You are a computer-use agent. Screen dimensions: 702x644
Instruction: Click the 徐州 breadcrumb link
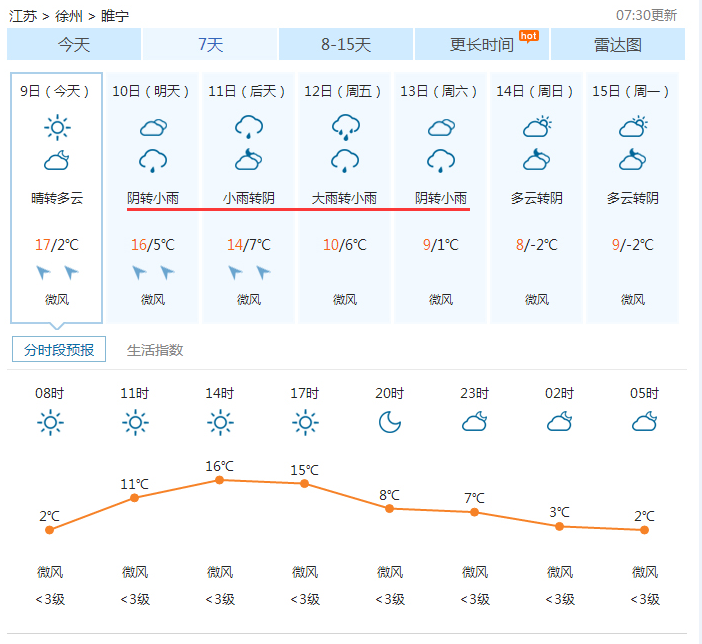(68, 16)
